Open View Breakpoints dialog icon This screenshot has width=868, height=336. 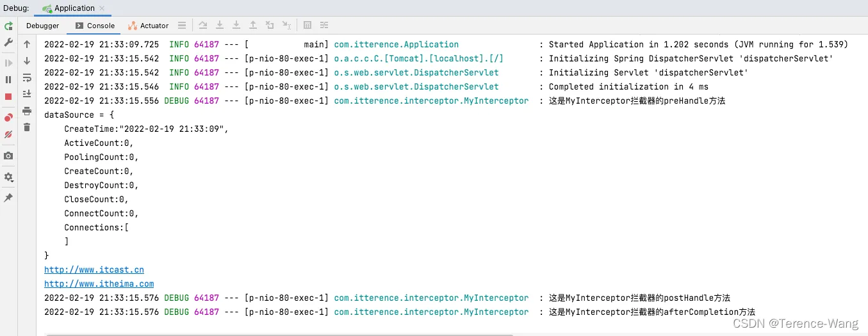click(8, 118)
